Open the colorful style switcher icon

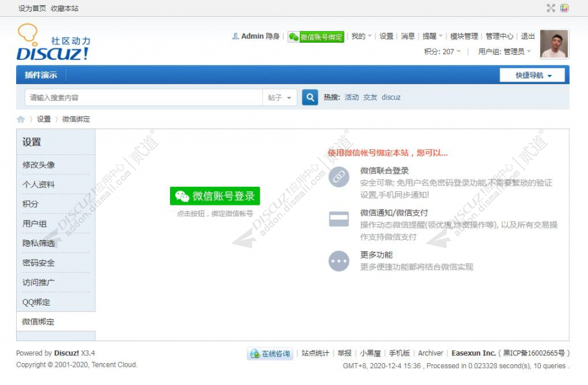point(564,8)
